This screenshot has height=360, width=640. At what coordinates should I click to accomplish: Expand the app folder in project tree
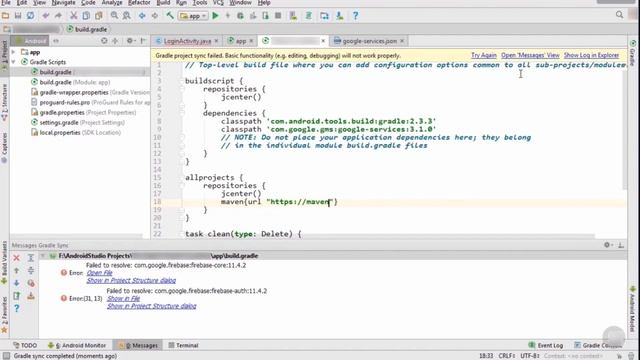tap(13, 52)
